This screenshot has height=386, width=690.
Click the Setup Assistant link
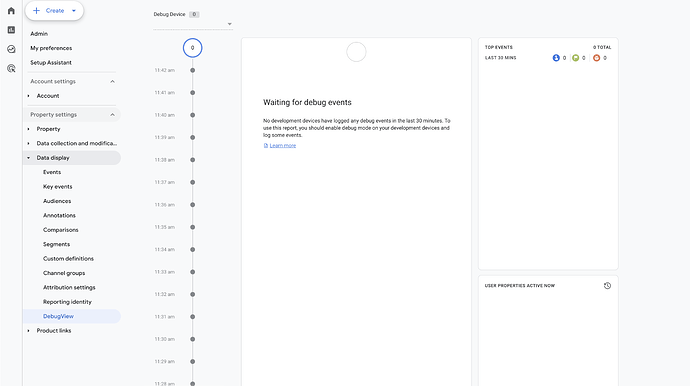coord(51,62)
